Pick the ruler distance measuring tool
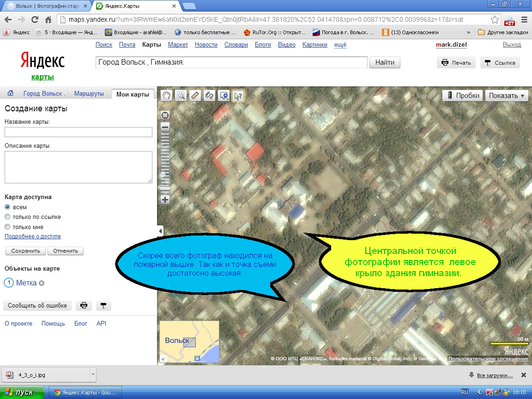Image resolution: width=532 pixels, height=399 pixels. [x=195, y=96]
